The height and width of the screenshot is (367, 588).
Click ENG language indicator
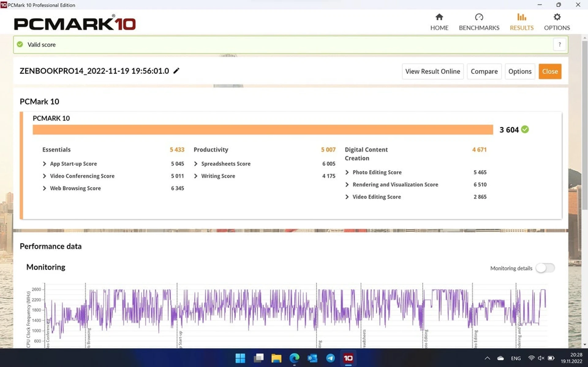coord(516,358)
